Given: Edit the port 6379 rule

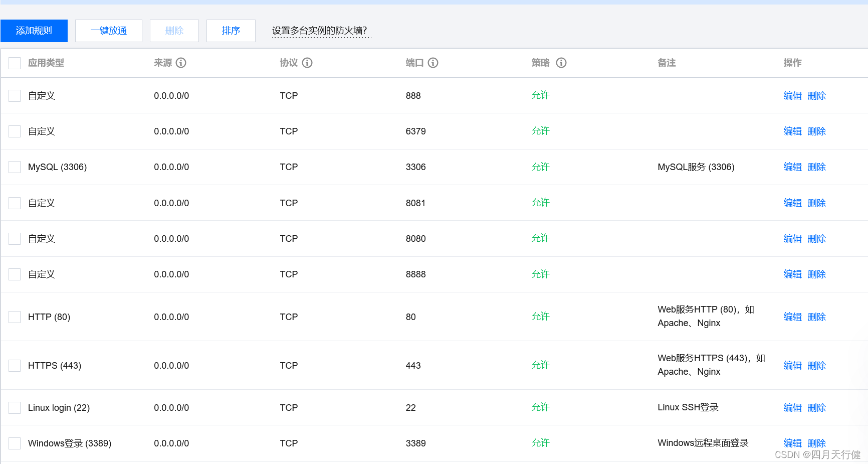Looking at the screenshot, I should click(792, 131).
